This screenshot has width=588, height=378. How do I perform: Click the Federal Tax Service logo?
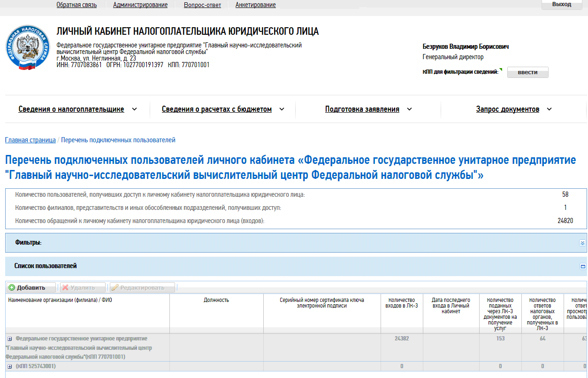[27, 49]
